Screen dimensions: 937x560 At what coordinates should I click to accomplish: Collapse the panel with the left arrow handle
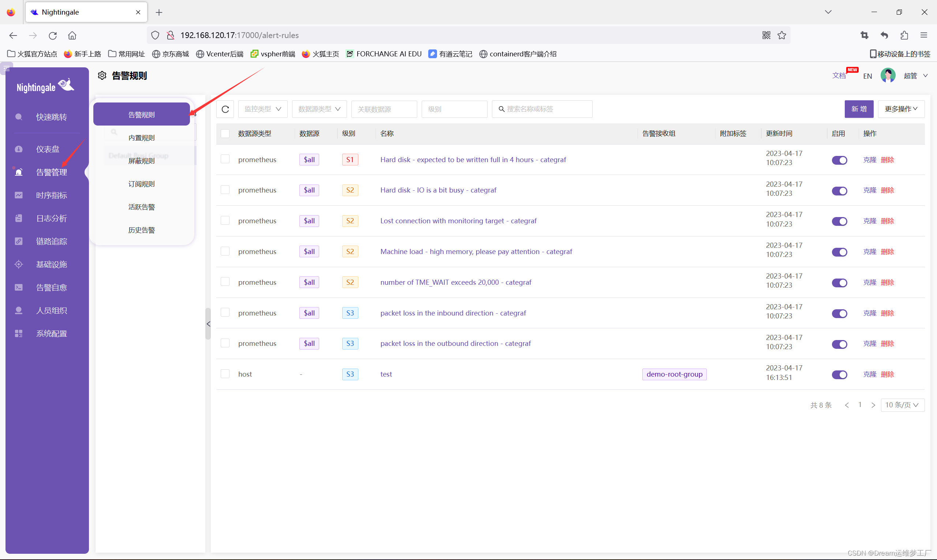point(208,324)
